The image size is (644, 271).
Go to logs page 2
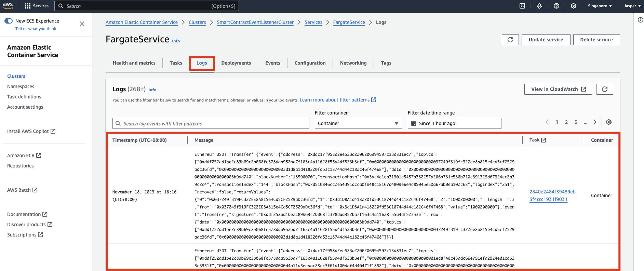(566, 122)
